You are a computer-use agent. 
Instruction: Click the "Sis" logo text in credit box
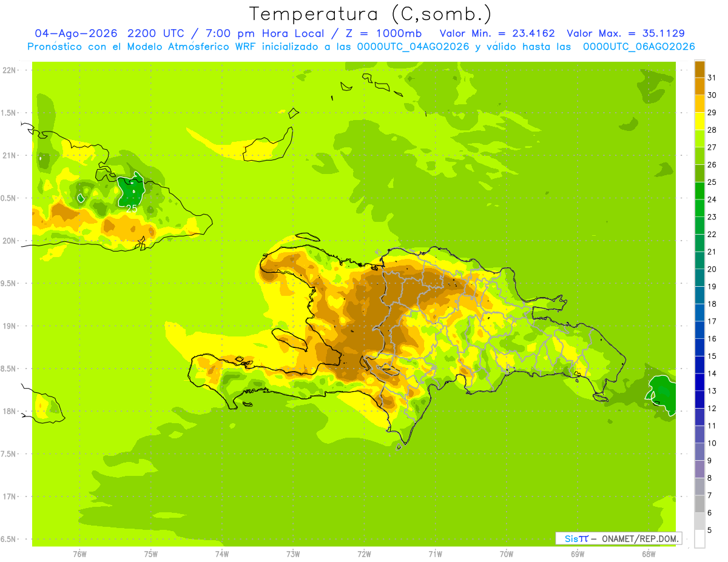571,538
